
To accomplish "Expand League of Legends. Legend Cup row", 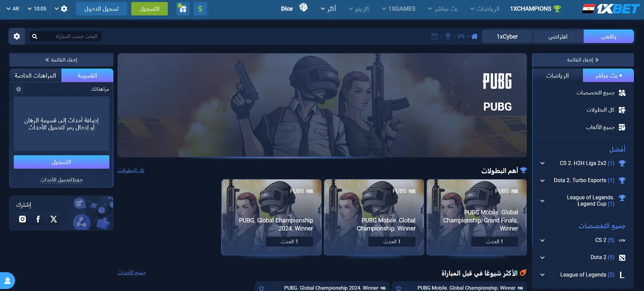I will 542,201.
